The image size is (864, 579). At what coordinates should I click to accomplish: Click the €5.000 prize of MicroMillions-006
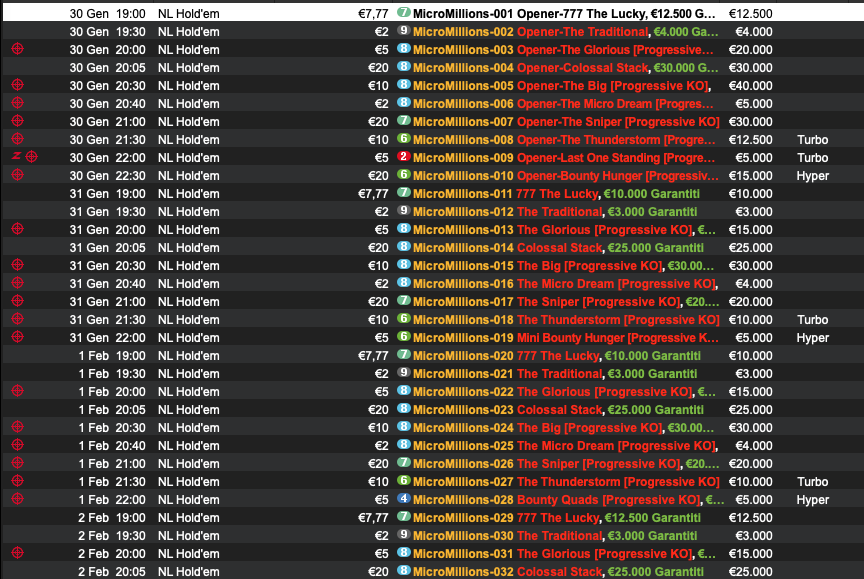754,104
